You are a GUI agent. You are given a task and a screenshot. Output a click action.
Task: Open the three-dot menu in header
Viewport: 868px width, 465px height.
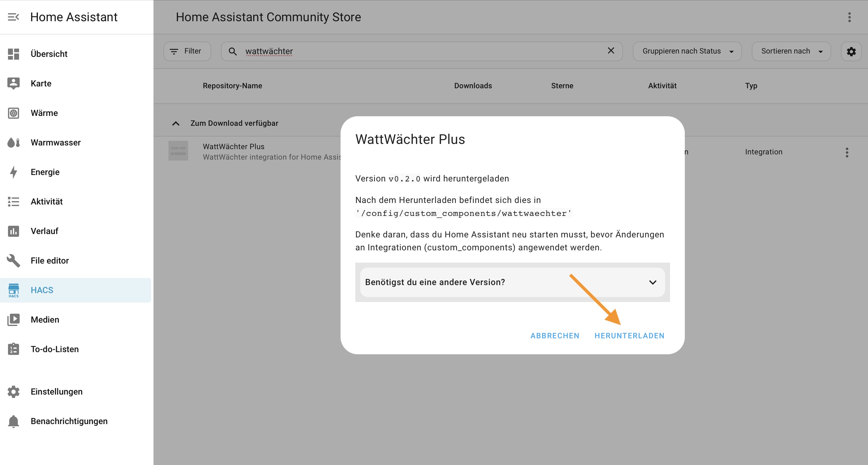(x=849, y=17)
